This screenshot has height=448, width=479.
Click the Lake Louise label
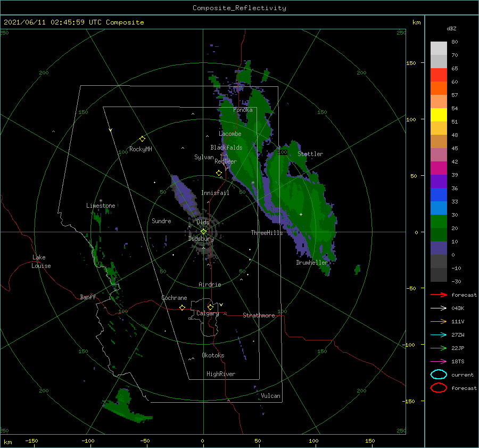(41, 262)
